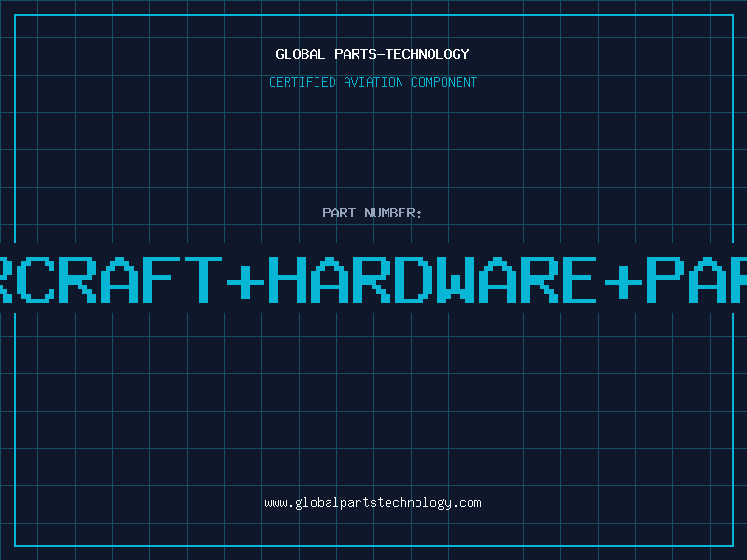Click the large HARDWARE part number text
This screenshot has width=747, height=560.
tap(432, 279)
